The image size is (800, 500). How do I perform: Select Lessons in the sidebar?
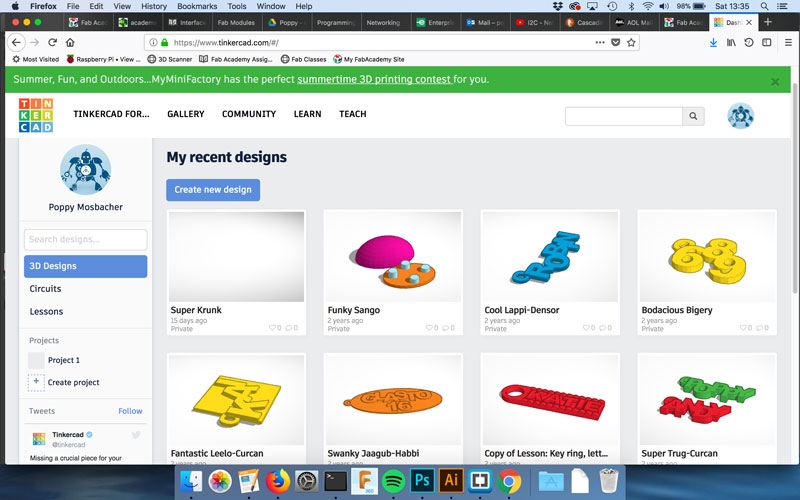[46, 311]
